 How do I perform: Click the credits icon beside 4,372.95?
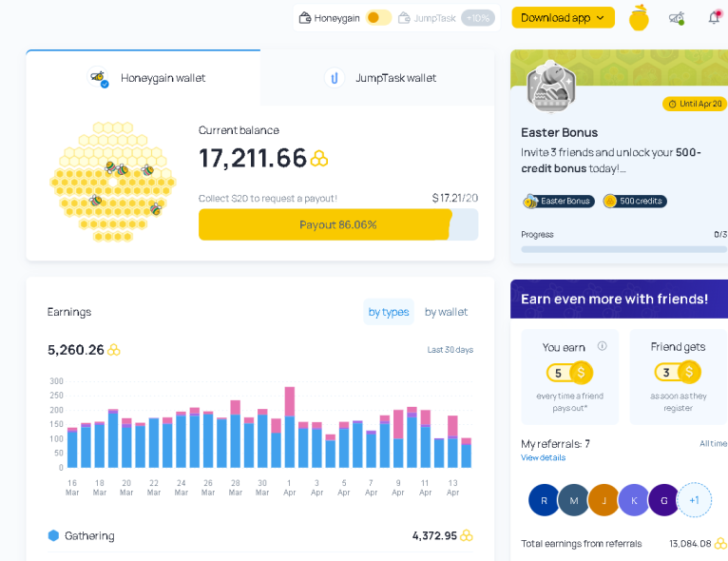pyautogui.click(x=466, y=535)
